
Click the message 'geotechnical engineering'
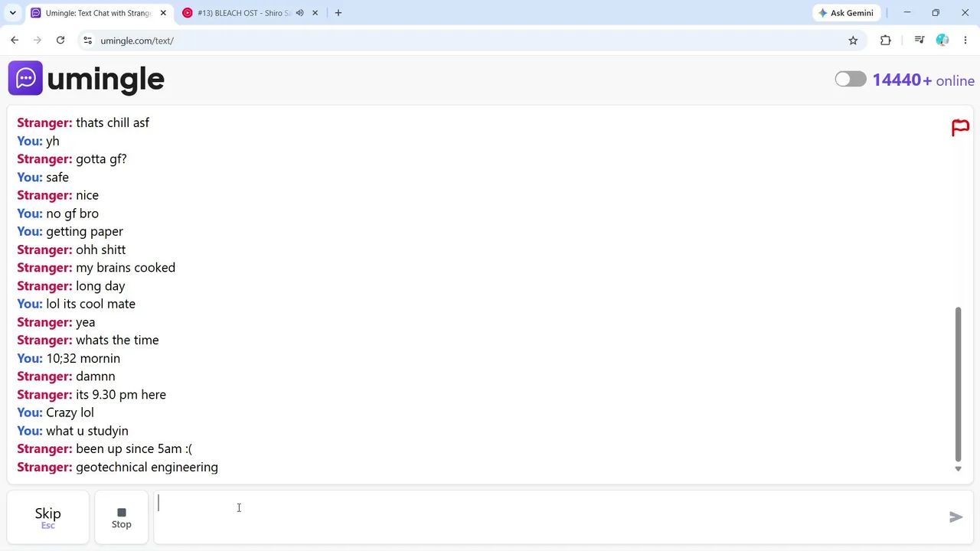click(x=147, y=468)
